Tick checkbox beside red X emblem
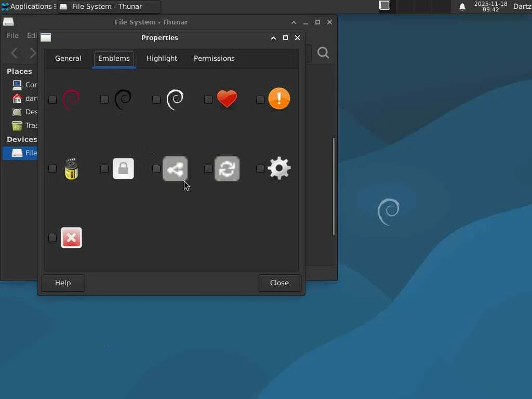This screenshot has width=532, height=399. coord(52,238)
